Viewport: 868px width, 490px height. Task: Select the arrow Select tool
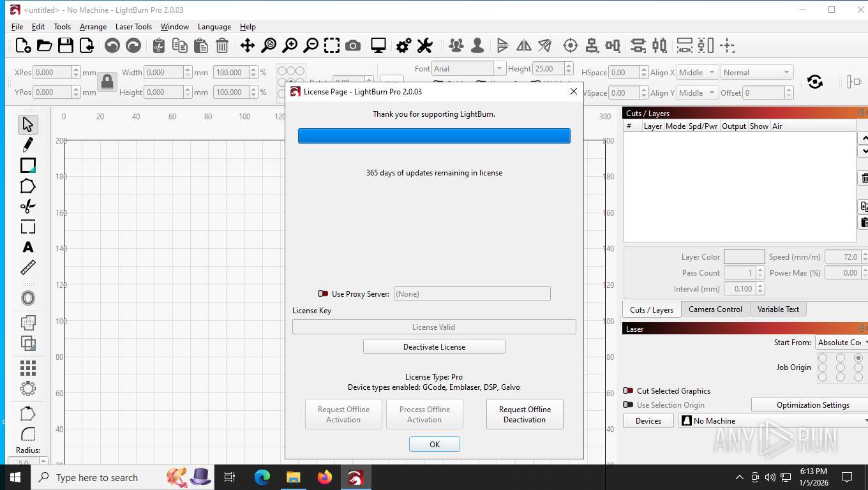tap(27, 124)
